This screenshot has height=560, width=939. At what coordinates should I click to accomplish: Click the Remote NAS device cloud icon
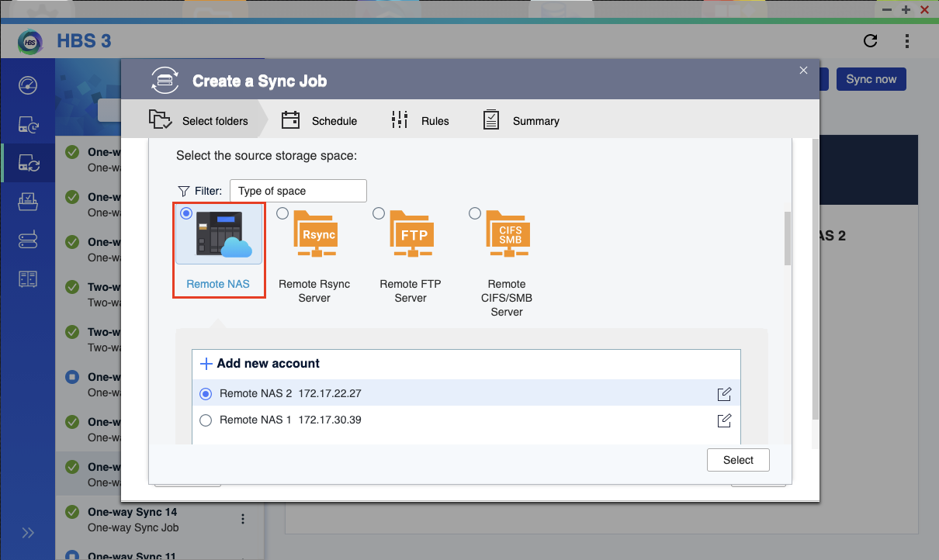pyautogui.click(x=224, y=236)
